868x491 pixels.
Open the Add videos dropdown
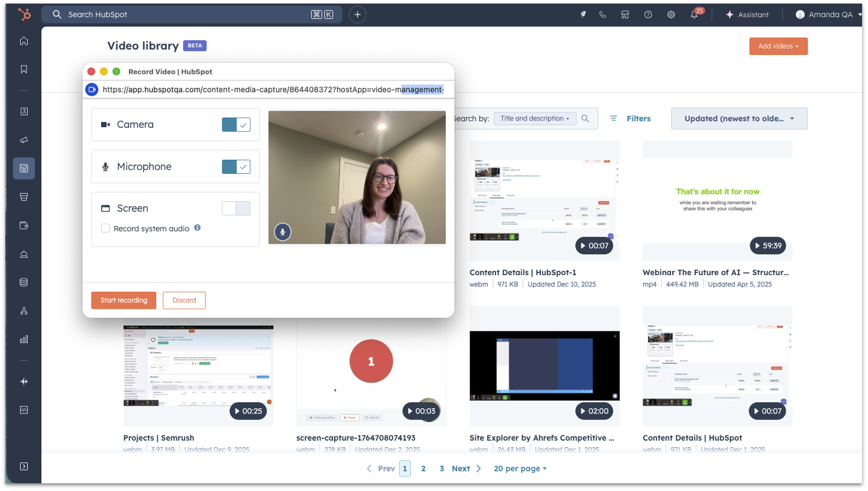(778, 46)
